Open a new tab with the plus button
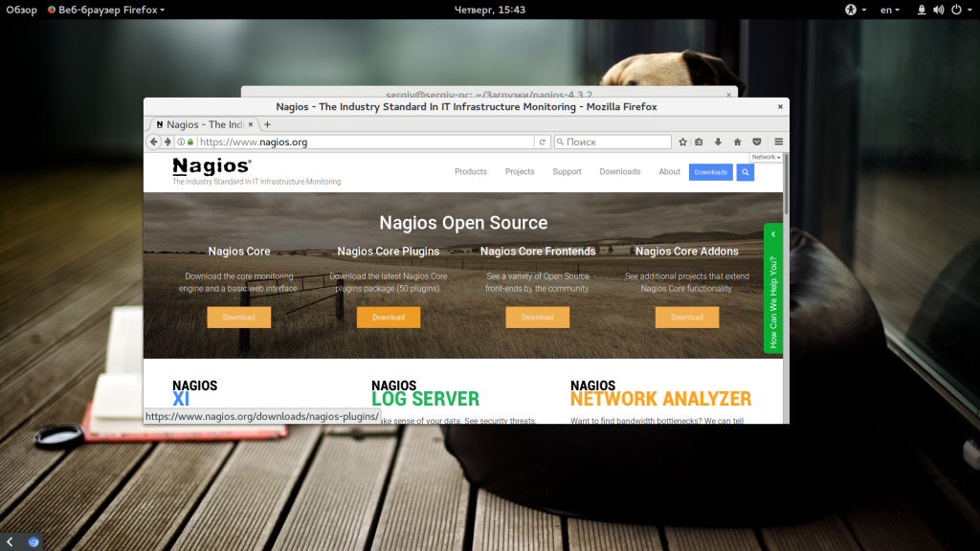 [268, 124]
